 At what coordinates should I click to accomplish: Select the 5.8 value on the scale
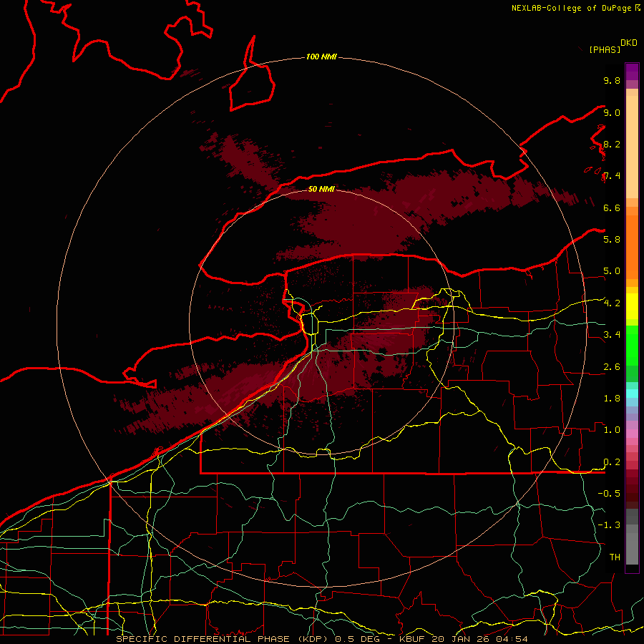pyautogui.click(x=612, y=239)
